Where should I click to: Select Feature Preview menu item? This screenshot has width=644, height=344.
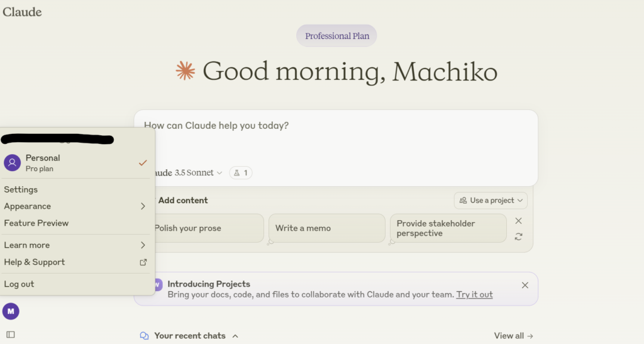(36, 223)
